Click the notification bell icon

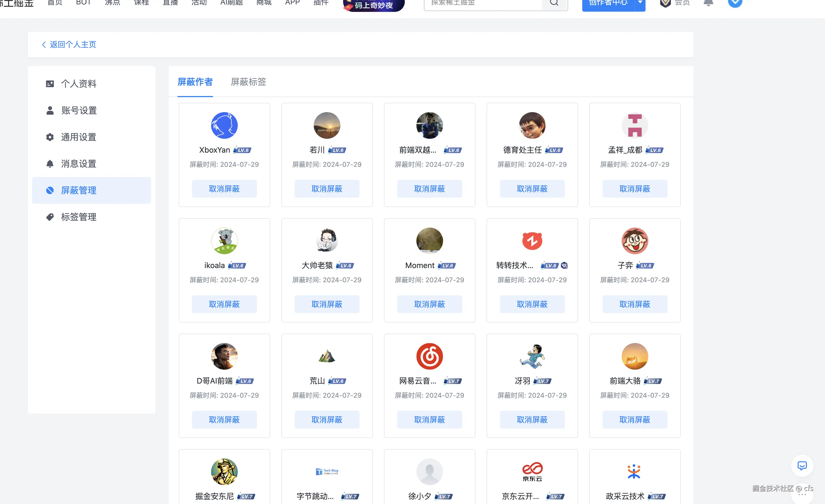[x=708, y=3]
